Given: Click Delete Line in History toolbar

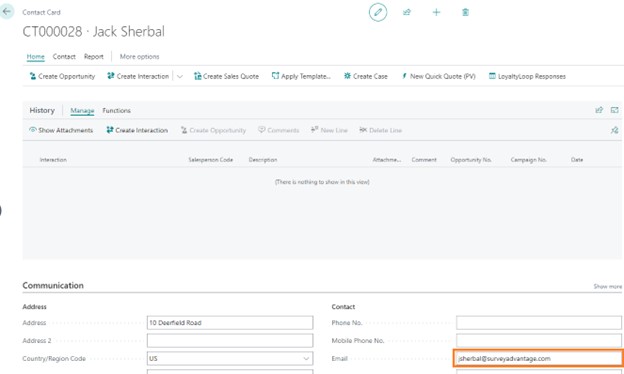Looking at the screenshot, I should coord(380,130).
